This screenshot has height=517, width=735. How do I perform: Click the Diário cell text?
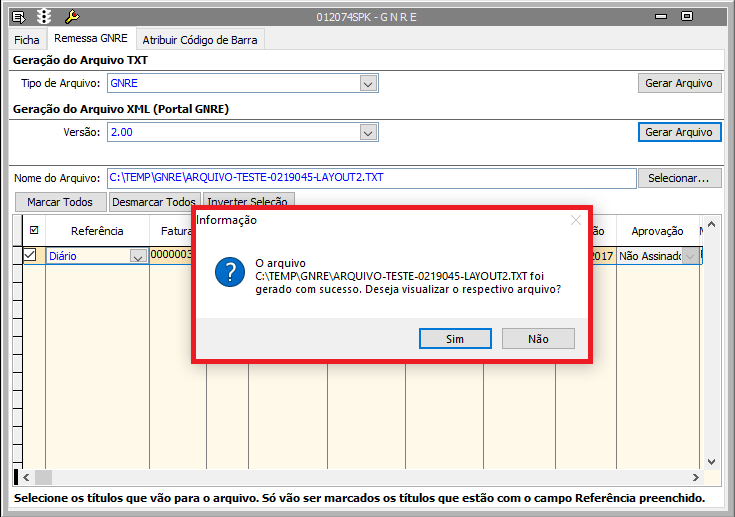coord(63,256)
